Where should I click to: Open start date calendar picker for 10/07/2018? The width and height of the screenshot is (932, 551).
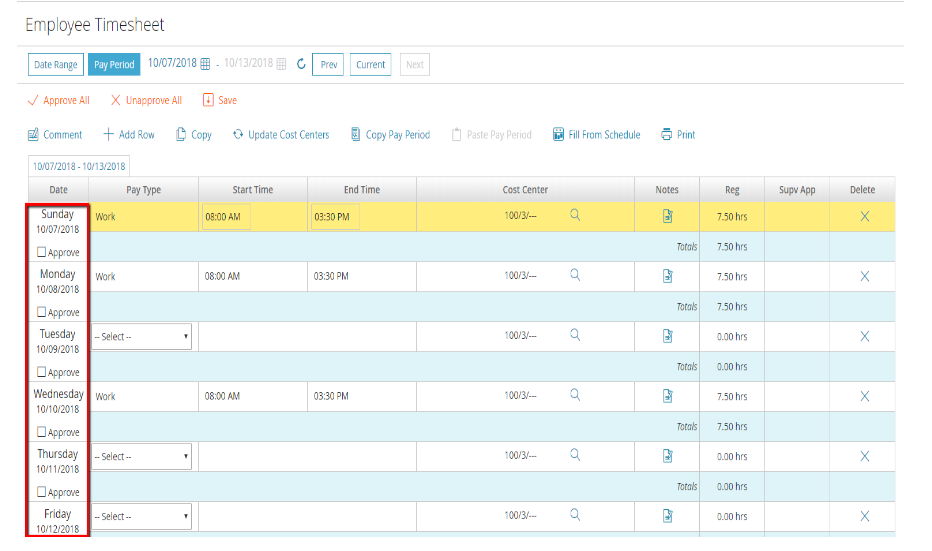[205, 64]
